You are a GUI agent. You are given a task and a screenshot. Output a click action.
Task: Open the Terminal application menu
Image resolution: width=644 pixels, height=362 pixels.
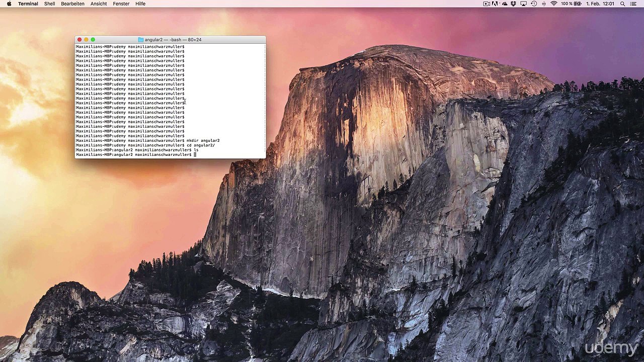(28, 4)
